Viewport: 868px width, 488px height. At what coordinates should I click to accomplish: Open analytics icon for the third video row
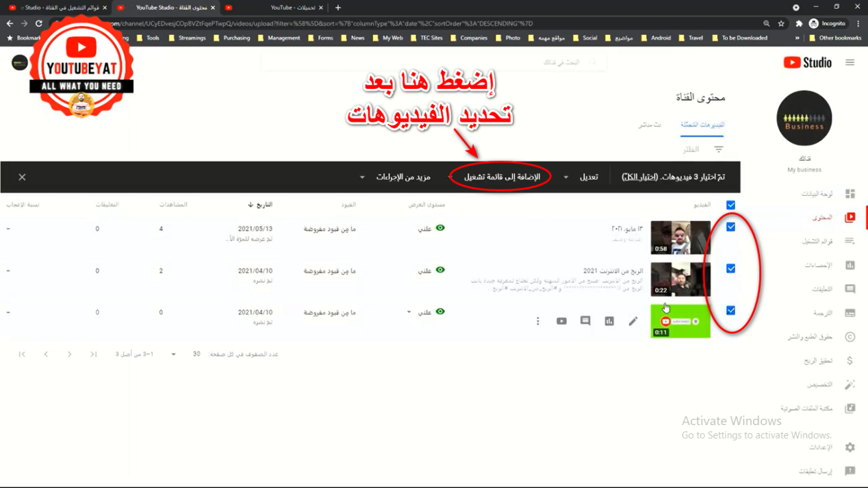point(609,321)
